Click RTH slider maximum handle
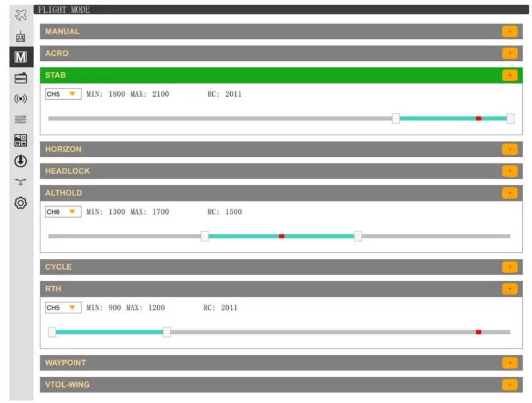This screenshot has width=532, height=403. click(167, 332)
